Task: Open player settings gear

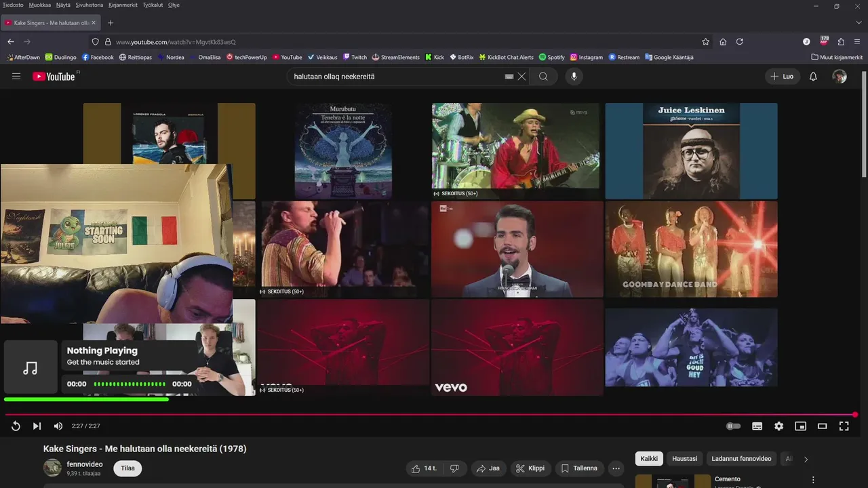Action: point(779,426)
